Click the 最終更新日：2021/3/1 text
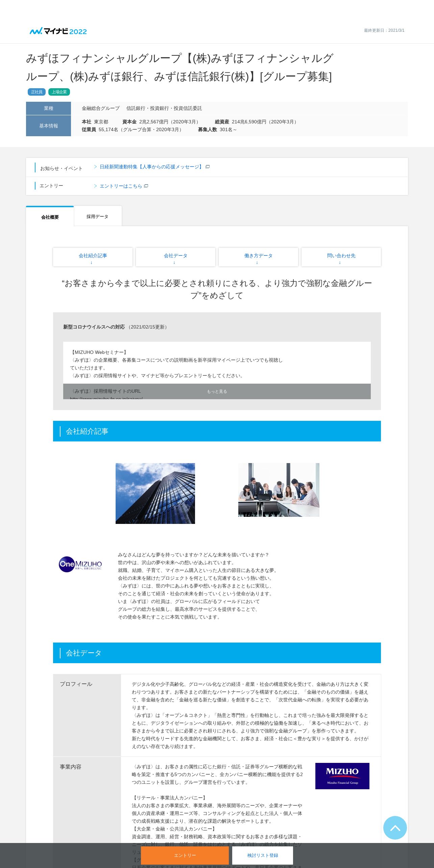The width and height of the screenshot is (434, 868). click(x=384, y=30)
